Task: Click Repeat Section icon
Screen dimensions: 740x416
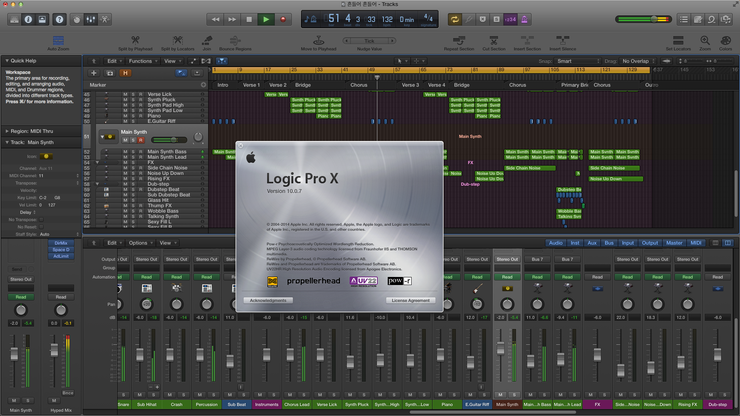Action: click(x=459, y=41)
